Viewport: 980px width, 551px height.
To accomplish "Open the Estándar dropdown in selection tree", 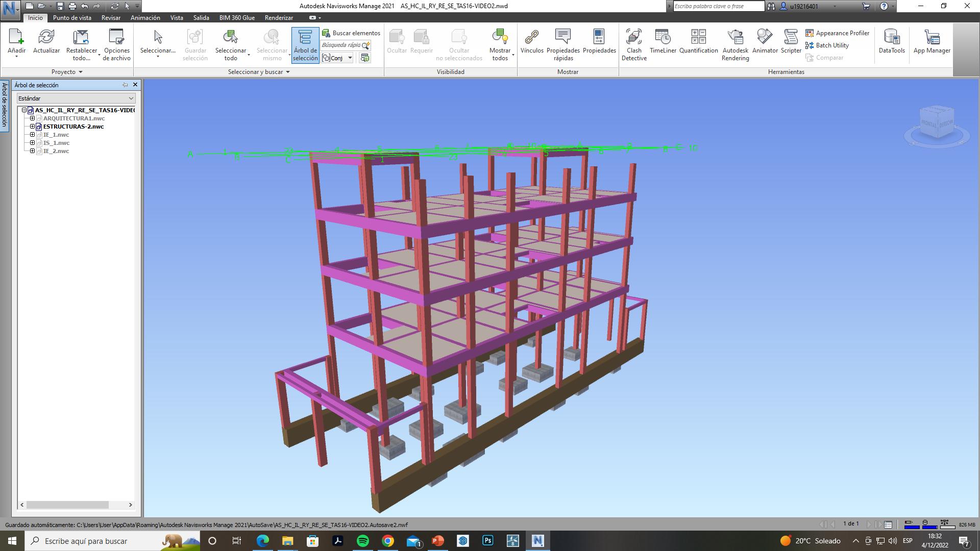I will click(x=76, y=98).
